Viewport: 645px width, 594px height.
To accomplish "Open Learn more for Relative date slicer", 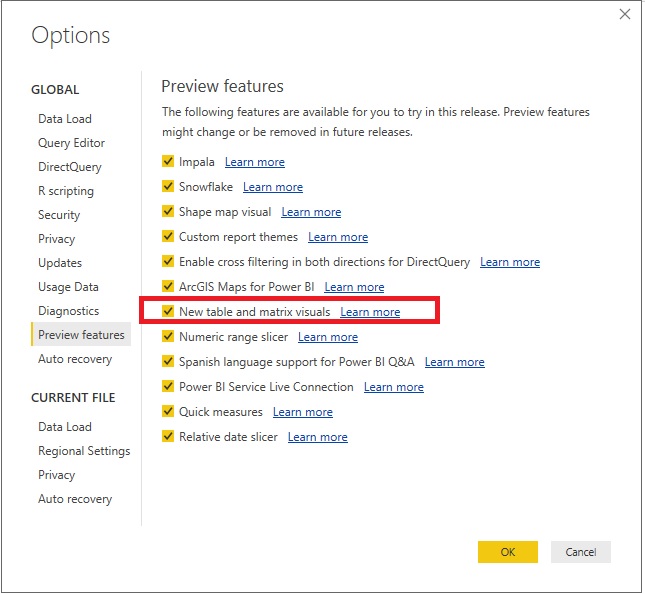I will point(318,437).
